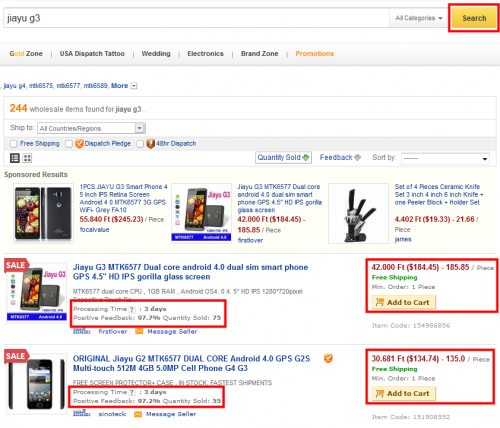Click Message Seller for firstlover listing
Image resolution: width=500 pixels, height=428 pixels.
click(172, 331)
